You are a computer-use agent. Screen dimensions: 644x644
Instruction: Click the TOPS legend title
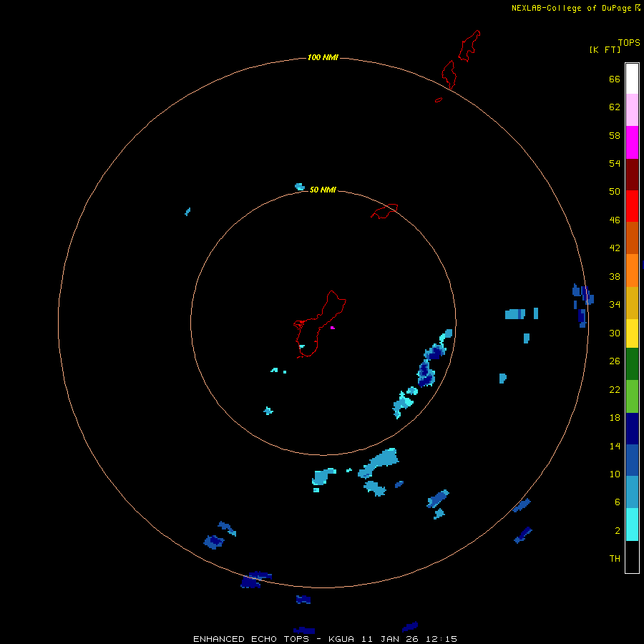[629, 42]
